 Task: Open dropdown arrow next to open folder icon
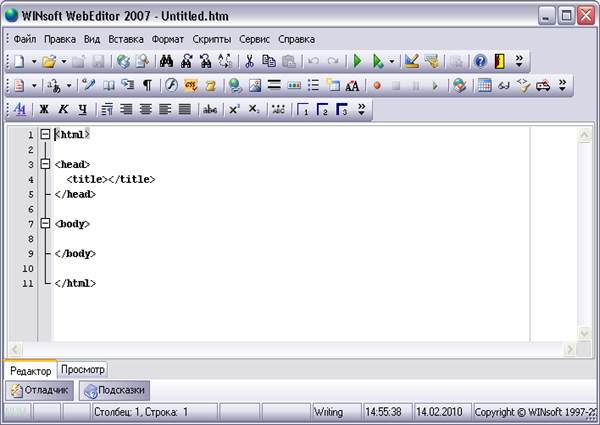[x=64, y=61]
